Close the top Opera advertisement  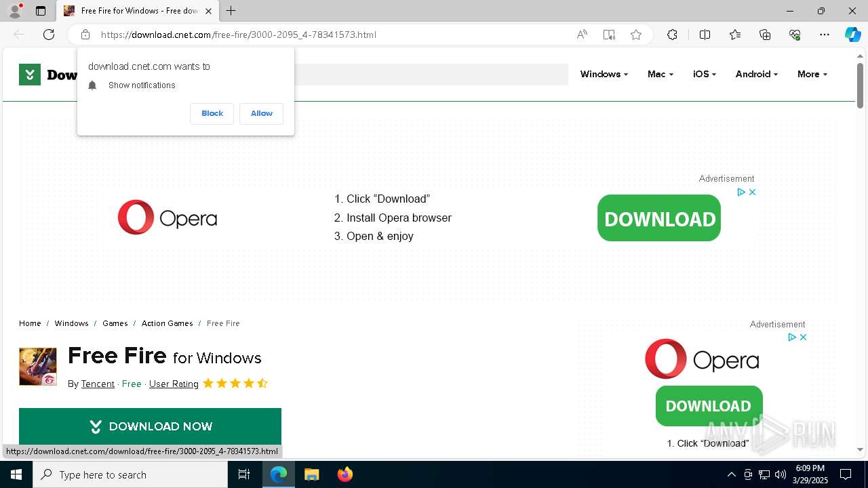pos(752,192)
